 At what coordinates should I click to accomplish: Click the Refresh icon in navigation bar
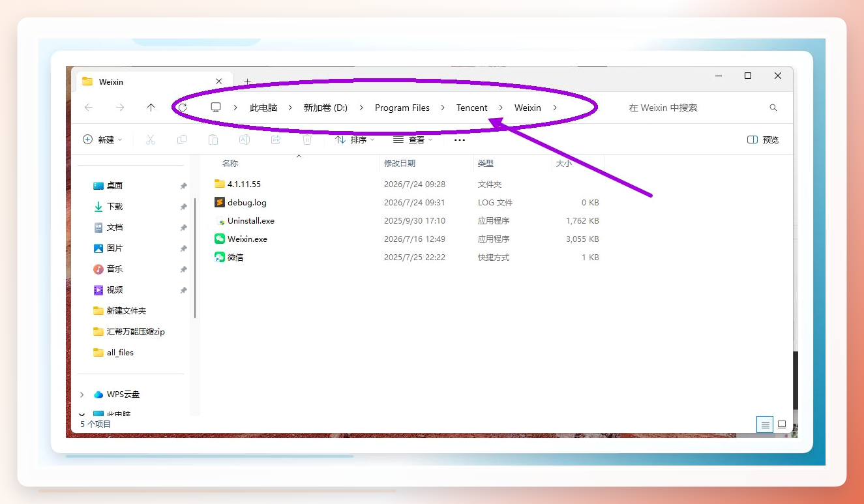(x=183, y=108)
